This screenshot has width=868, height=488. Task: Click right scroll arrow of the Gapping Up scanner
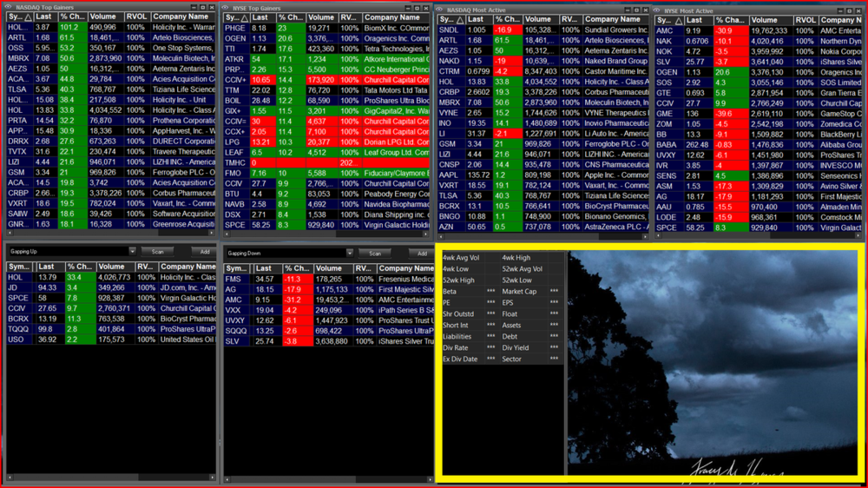(x=213, y=477)
